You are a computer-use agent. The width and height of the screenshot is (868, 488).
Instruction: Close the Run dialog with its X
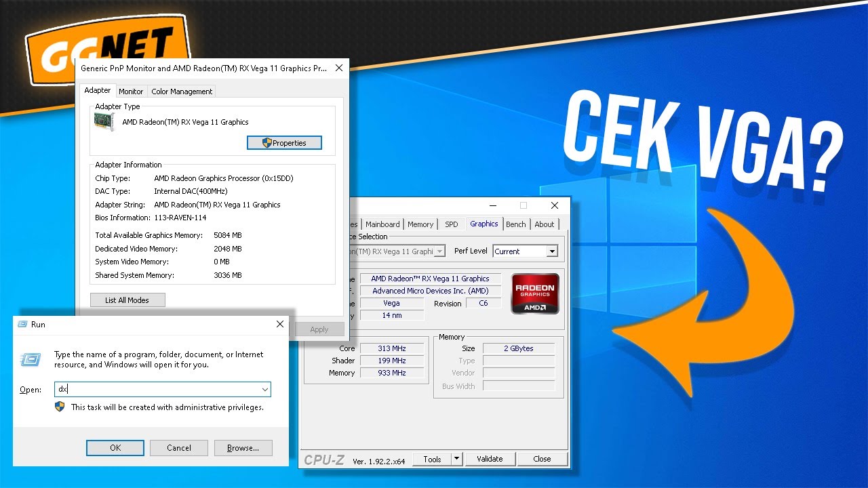(x=280, y=325)
